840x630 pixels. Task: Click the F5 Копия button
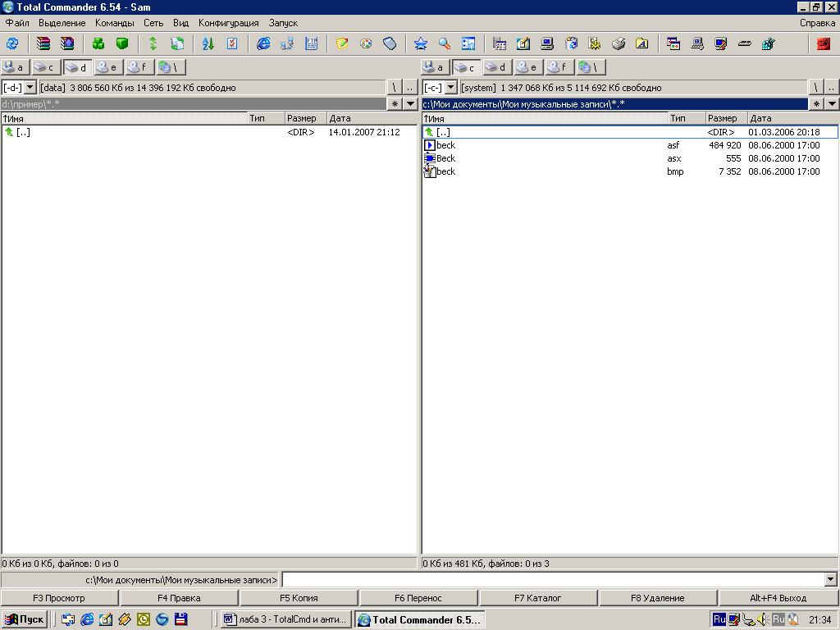(x=299, y=598)
